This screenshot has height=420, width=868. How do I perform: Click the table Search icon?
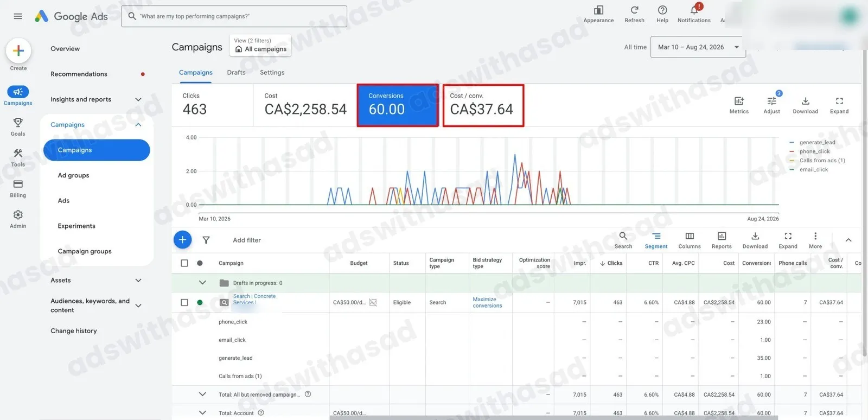click(623, 236)
